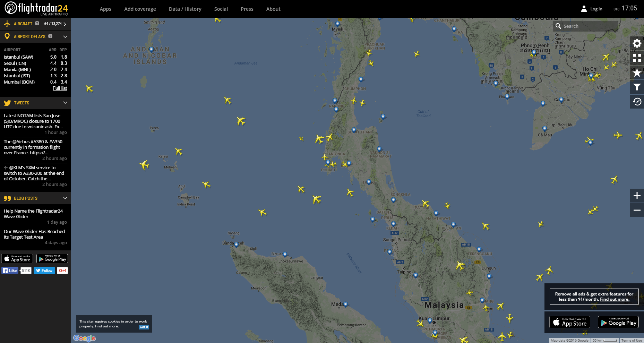Open the filter funnel icon

[637, 87]
